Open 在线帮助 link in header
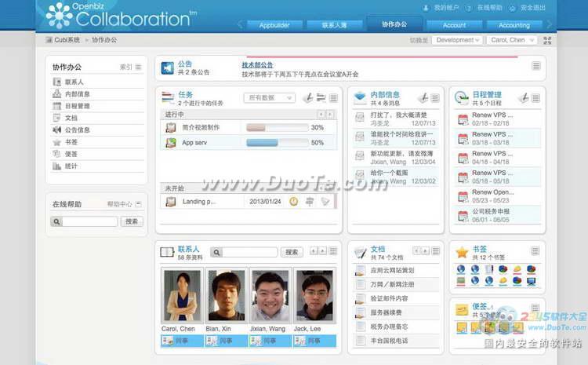The image size is (588, 365). point(489,8)
